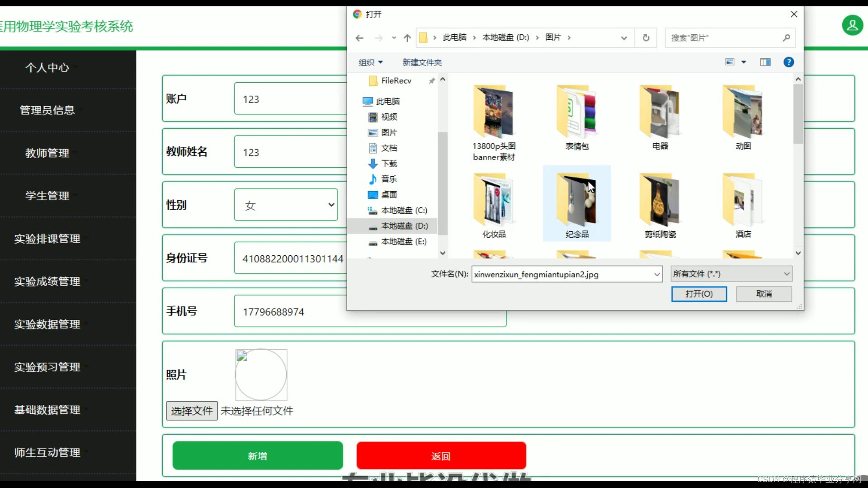The width and height of the screenshot is (868, 488).
Task: Go up one folder level
Action: (x=407, y=38)
